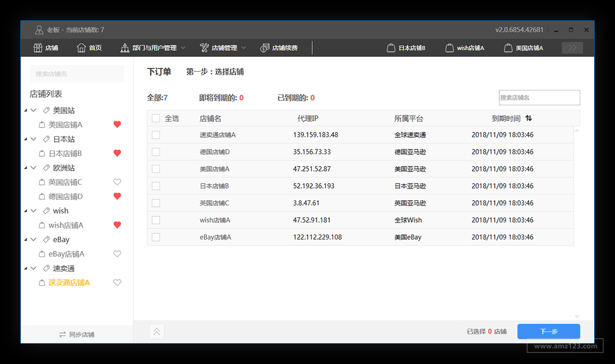The height and width of the screenshot is (364, 615).
Task: Click the 下一步 next step button
Action: pos(549,331)
